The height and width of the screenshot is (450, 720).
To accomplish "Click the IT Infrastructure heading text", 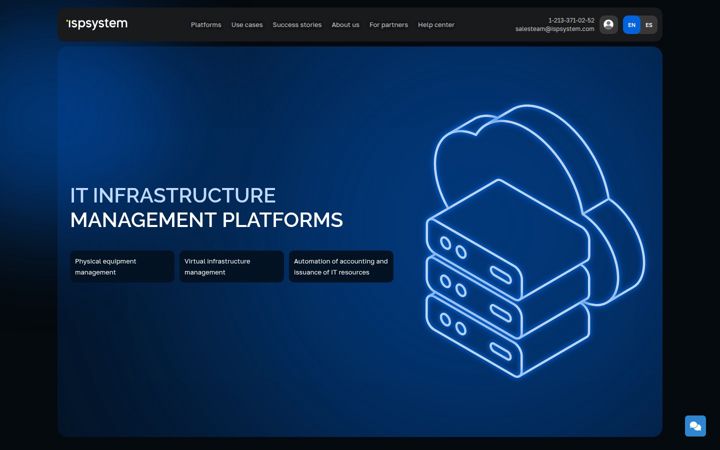I will tap(173, 195).
